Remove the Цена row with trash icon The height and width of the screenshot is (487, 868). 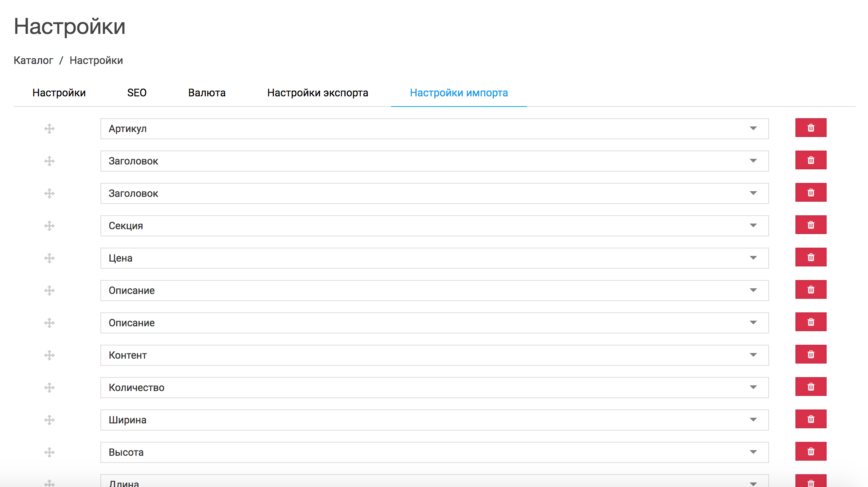click(810, 257)
